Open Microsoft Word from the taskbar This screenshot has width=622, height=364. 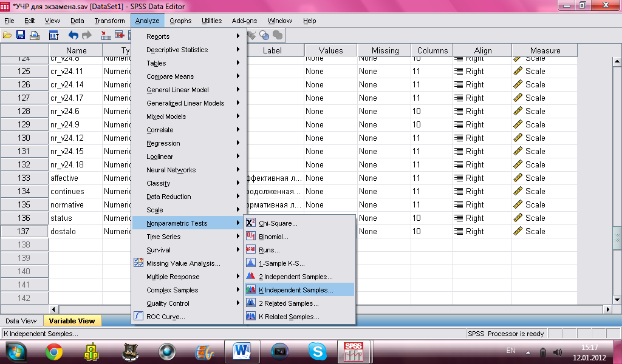242,351
